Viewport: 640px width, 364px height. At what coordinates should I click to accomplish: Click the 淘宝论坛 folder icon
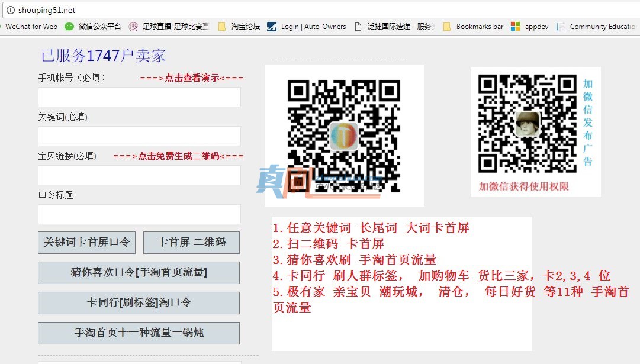(221, 27)
